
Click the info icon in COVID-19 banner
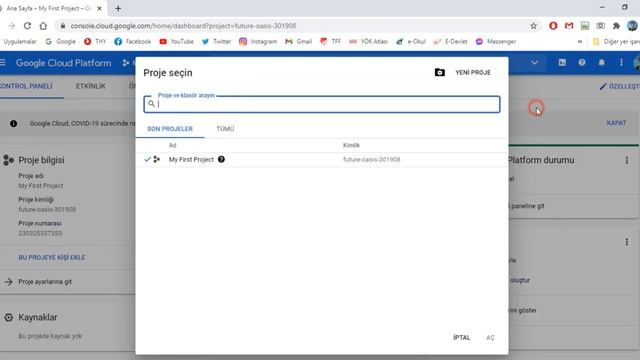tap(13, 123)
